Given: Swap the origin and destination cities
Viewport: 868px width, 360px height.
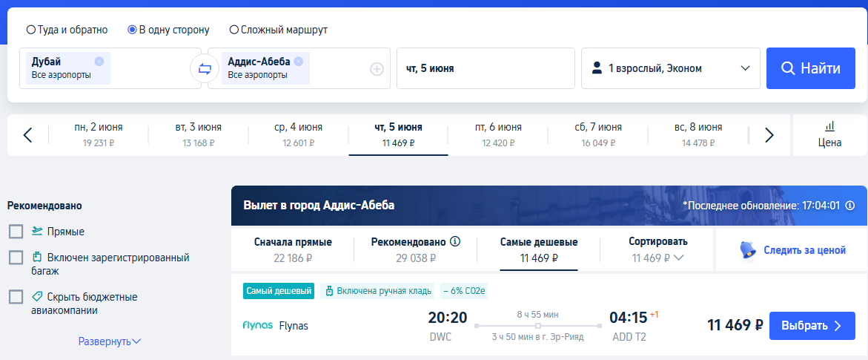Looking at the screenshot, I should (205, 69).
